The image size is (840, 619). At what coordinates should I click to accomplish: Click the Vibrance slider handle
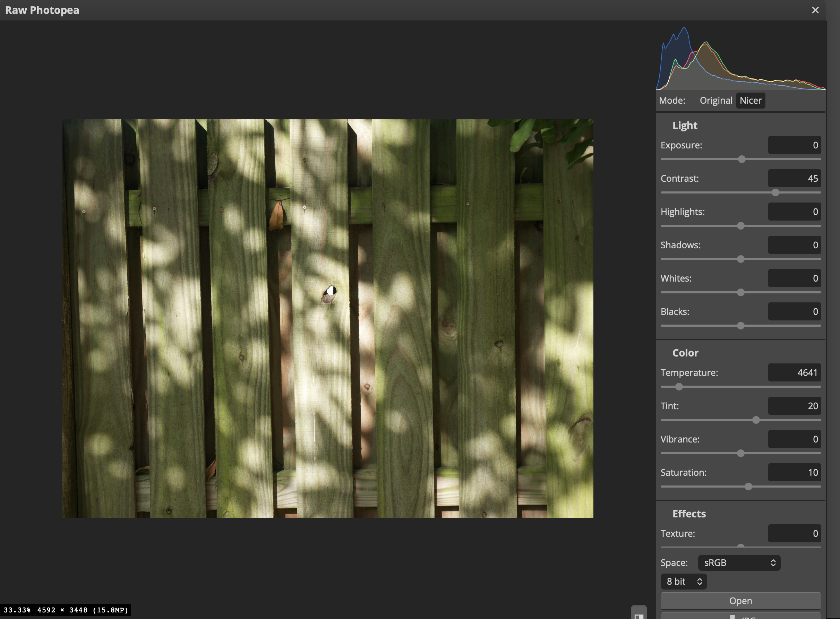point(741,453)
